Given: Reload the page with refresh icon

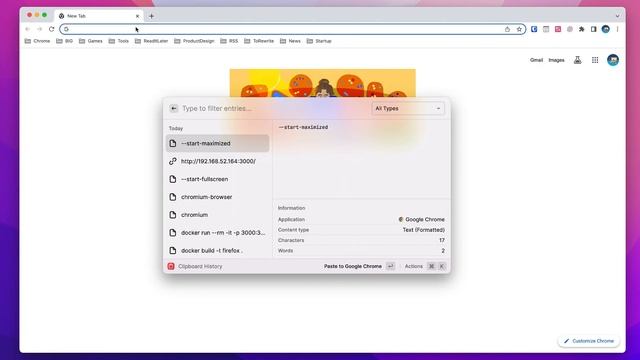Looking at the screenshot, I should pyautogui.click(x=51, y=29).
